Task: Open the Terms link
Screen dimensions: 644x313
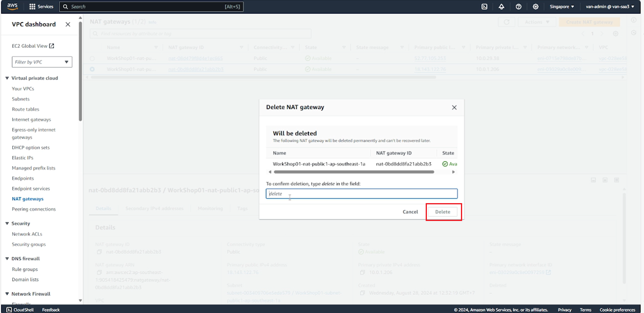Action: pyautogui.click(x=586, y=310)
